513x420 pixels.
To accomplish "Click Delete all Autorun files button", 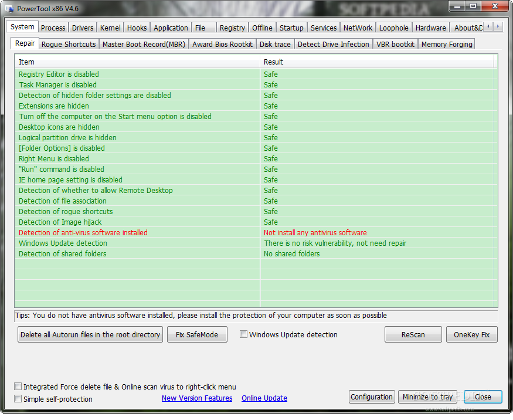I will [90, 334].
